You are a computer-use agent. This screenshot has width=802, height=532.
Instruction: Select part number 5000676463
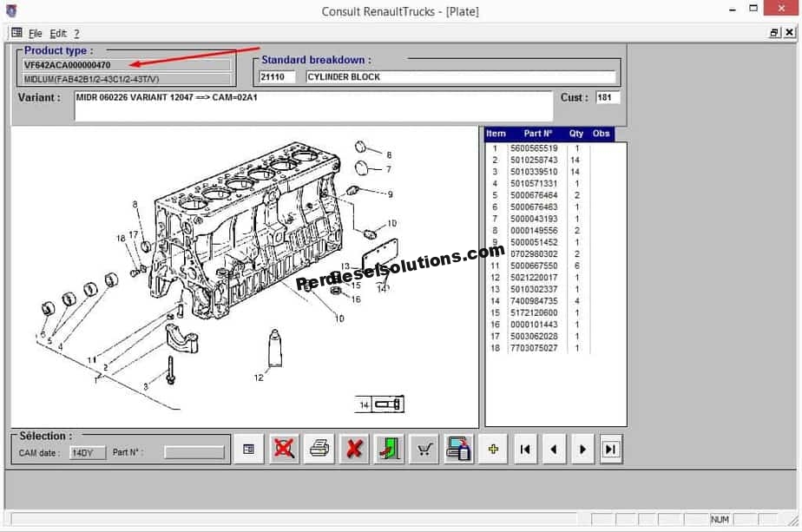tap(534, 207)
